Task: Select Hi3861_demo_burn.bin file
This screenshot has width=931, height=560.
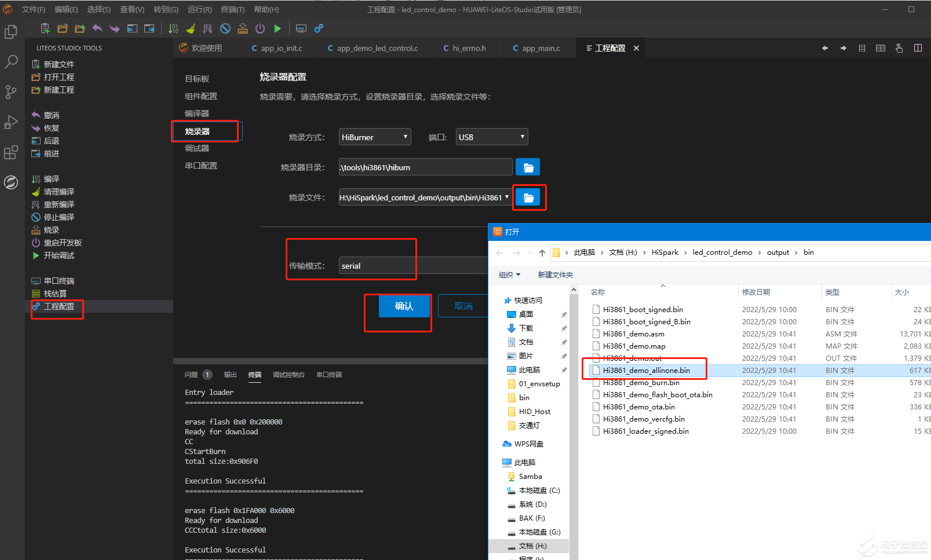Action: pos(641,382)
